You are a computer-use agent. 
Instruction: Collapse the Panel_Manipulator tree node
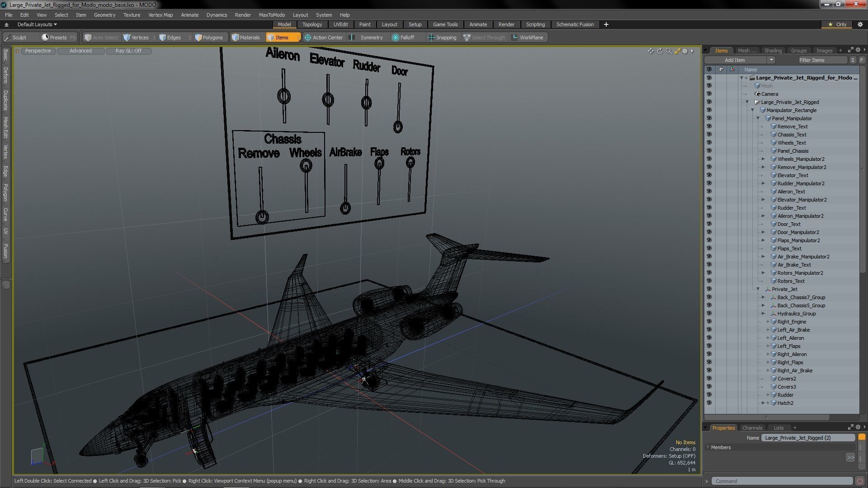[758, 118]
